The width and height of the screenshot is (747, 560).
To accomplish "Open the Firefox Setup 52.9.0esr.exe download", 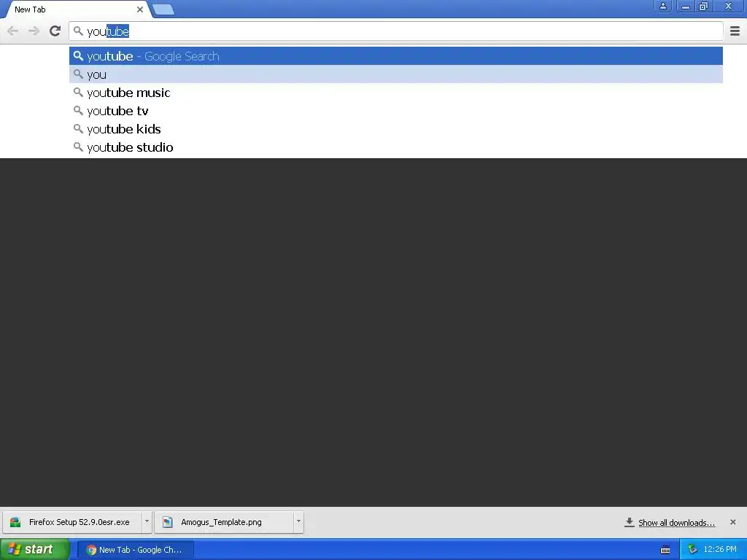I will [72, 522].
